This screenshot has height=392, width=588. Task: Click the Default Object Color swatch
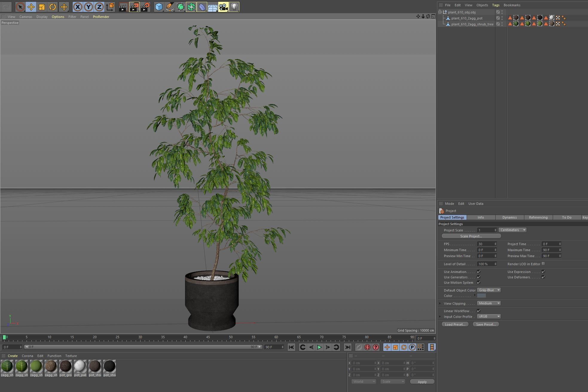481,296
